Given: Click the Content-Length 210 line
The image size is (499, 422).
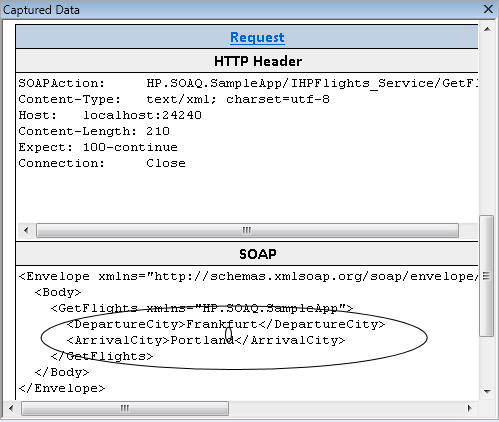Looking at the screenshot, I should click(x=94, y=131).
